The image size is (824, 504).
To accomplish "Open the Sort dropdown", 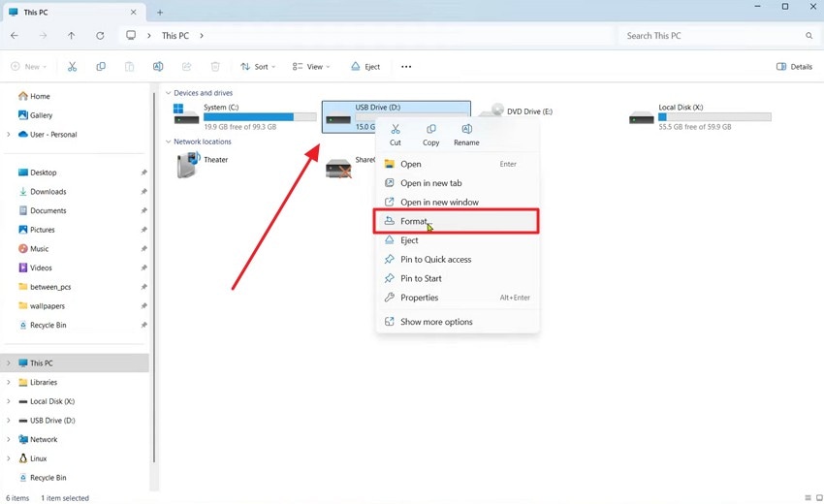I will [258, 67].
